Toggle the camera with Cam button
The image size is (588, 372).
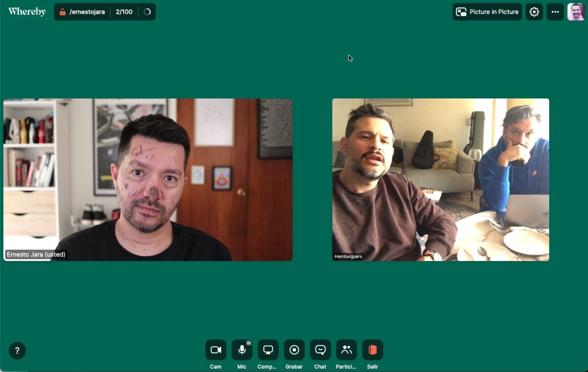click(216, 350)
